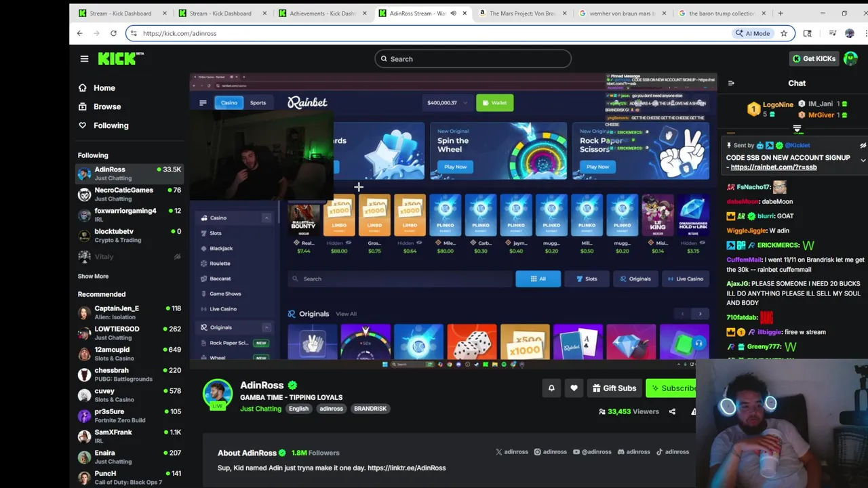Open CaptainJen_E recommended channel
The width and height of the screenshot is (868, 488).
(130, 312)
